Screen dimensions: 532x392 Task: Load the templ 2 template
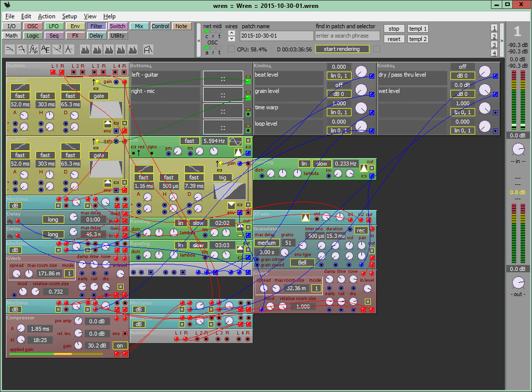(418, 39)
